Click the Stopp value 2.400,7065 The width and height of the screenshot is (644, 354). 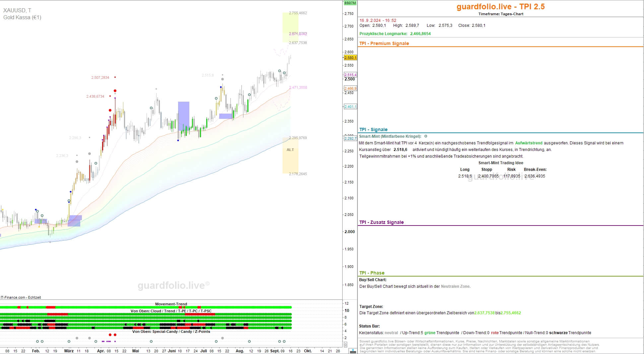click(488, 176)
